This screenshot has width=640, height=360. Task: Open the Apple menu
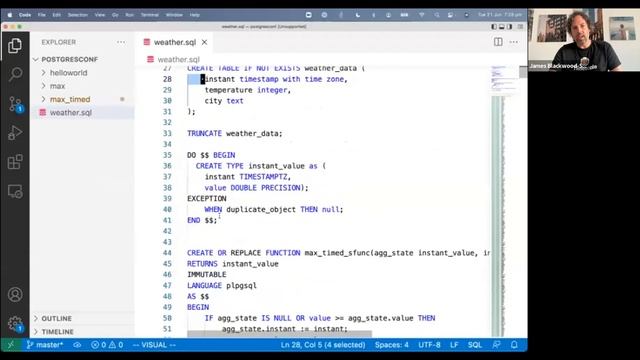pyautogui.click(x=9, y=15)
